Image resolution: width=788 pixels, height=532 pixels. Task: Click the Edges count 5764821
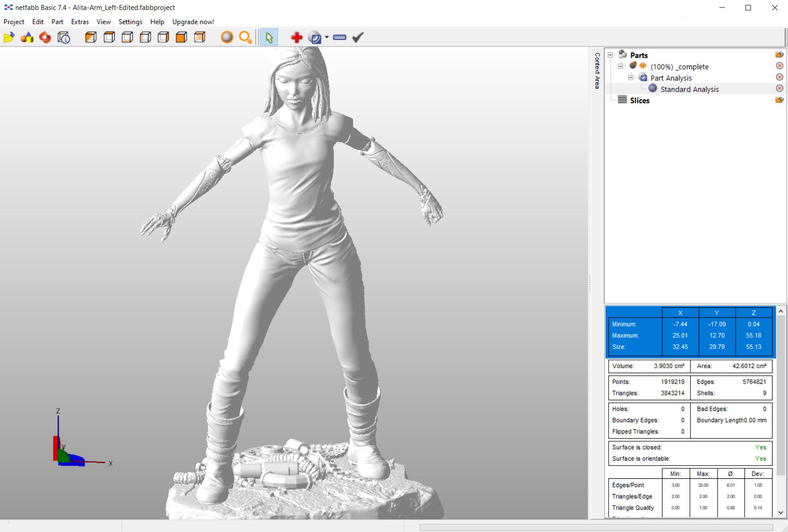point(754,382)
